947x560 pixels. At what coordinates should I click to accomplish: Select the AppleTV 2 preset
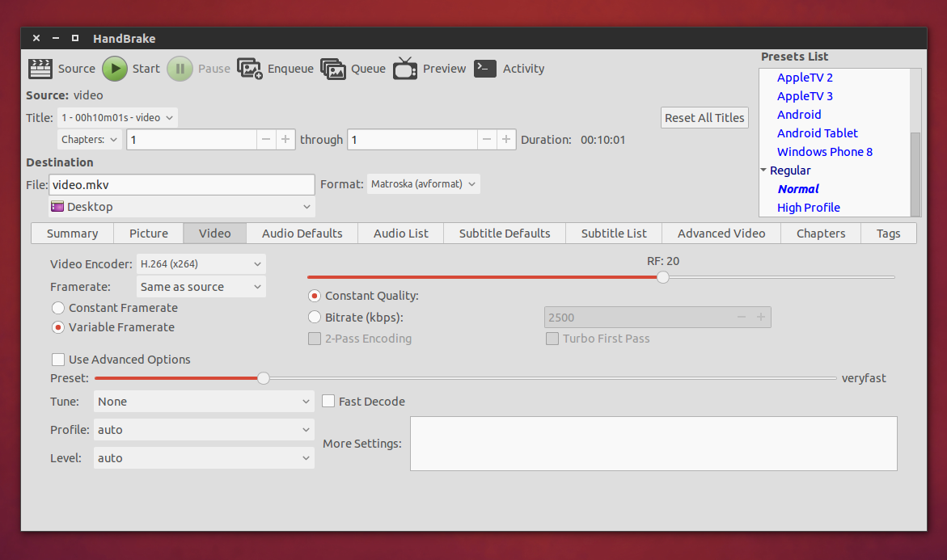[x=805, y=78]
